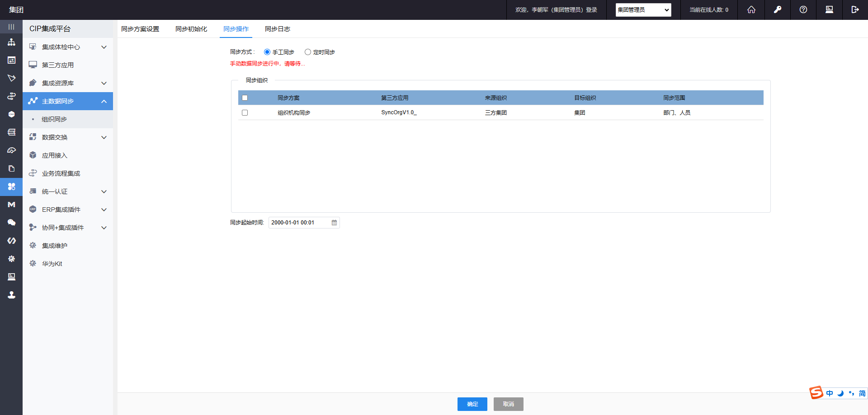Click the calendar icon in start time field

[334, 223]
